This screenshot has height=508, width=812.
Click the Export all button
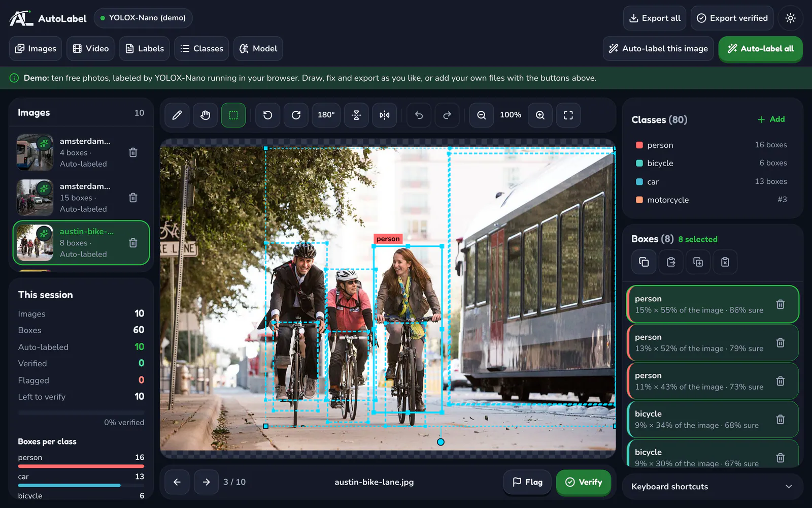(655, 18)
